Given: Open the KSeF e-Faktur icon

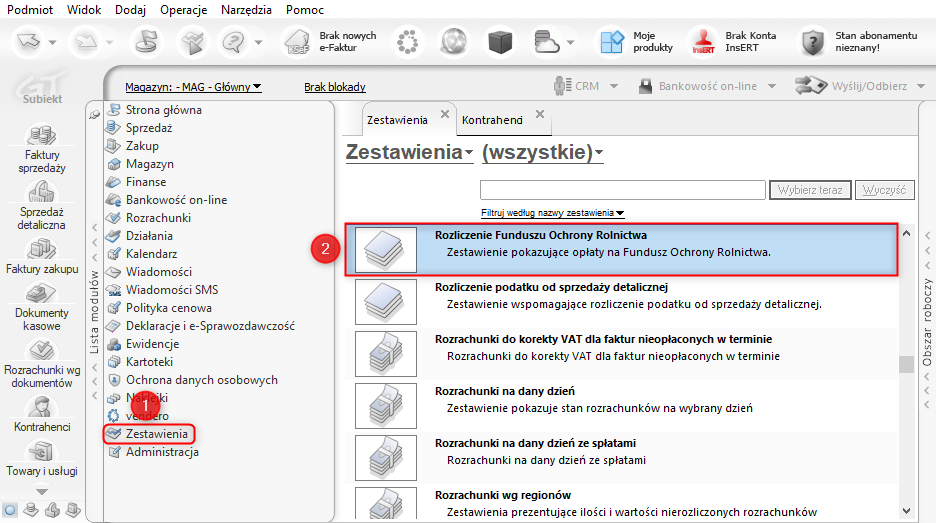Looking at the screenshot, I should coord(298,42).
